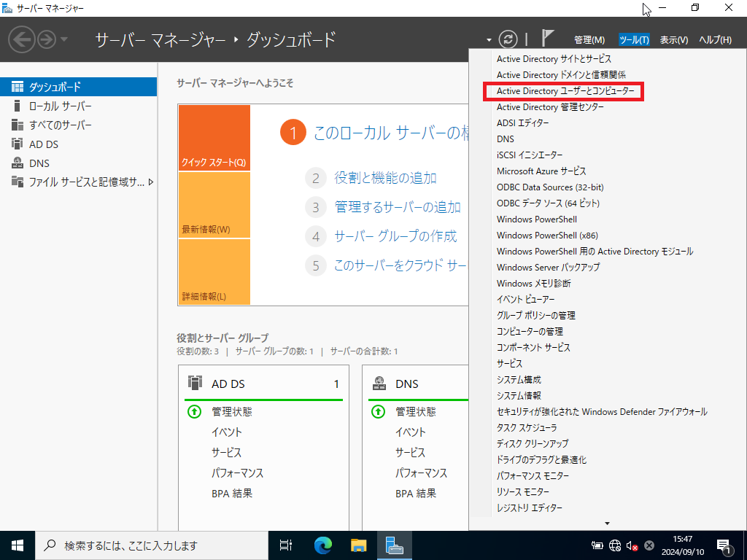Launch Microsoft Edge from the taskbar
747x560 pixels.
pos(323,545)
